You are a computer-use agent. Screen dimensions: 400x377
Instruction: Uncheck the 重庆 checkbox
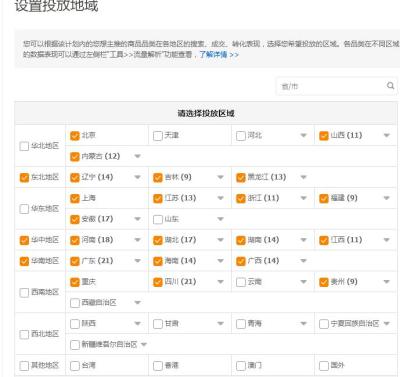pos(75,282)
